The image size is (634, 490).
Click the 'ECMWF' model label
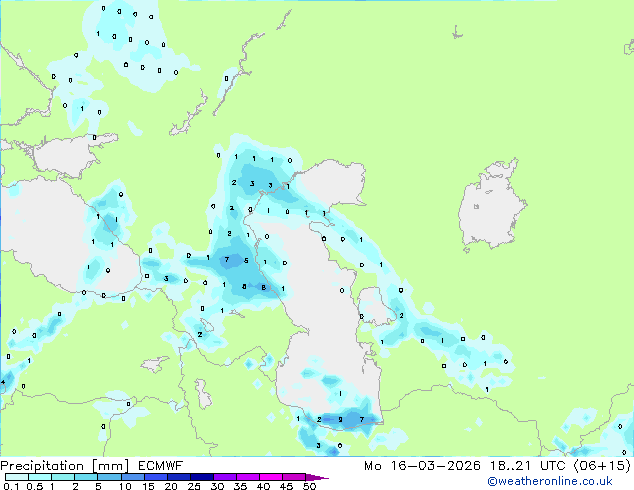coord(161,466)
